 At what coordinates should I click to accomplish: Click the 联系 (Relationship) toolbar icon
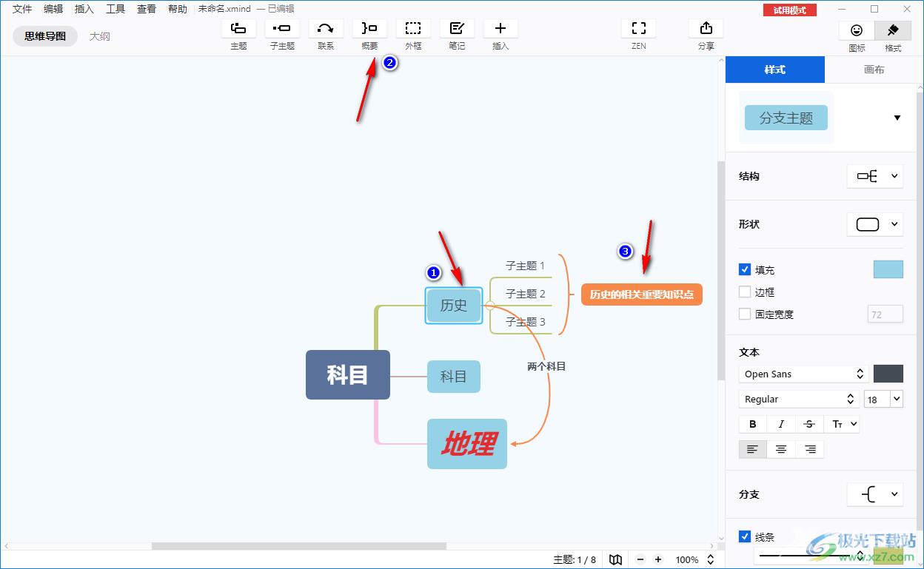tap(326, 29)
